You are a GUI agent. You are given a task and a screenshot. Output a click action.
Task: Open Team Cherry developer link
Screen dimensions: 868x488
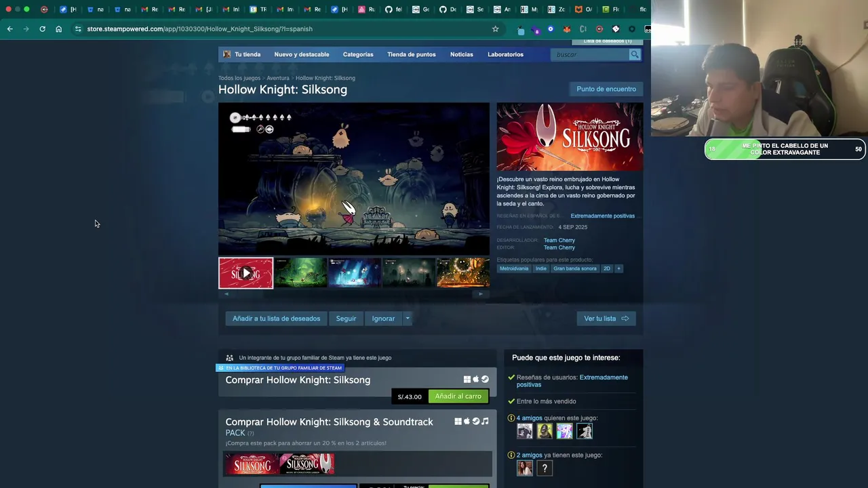559,240
